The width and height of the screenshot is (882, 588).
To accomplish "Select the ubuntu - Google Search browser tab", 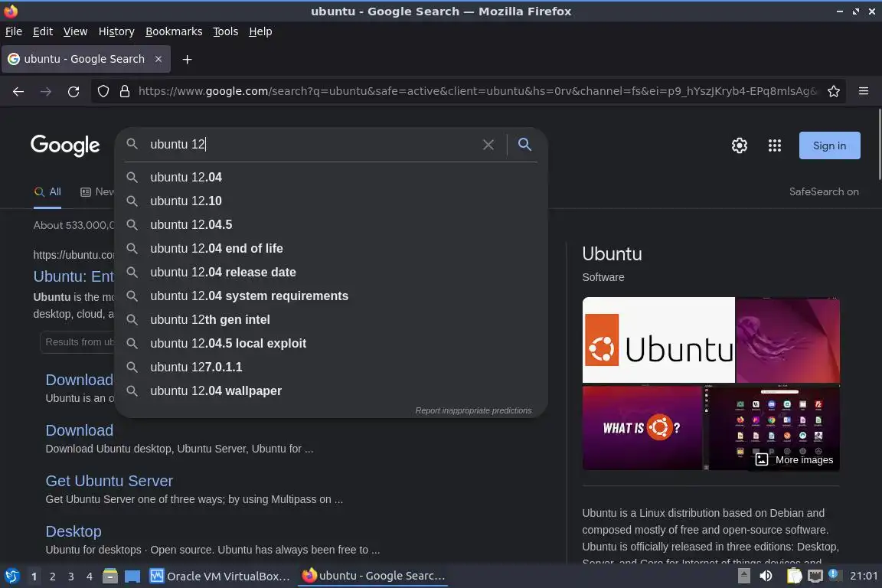I will 86,59.
